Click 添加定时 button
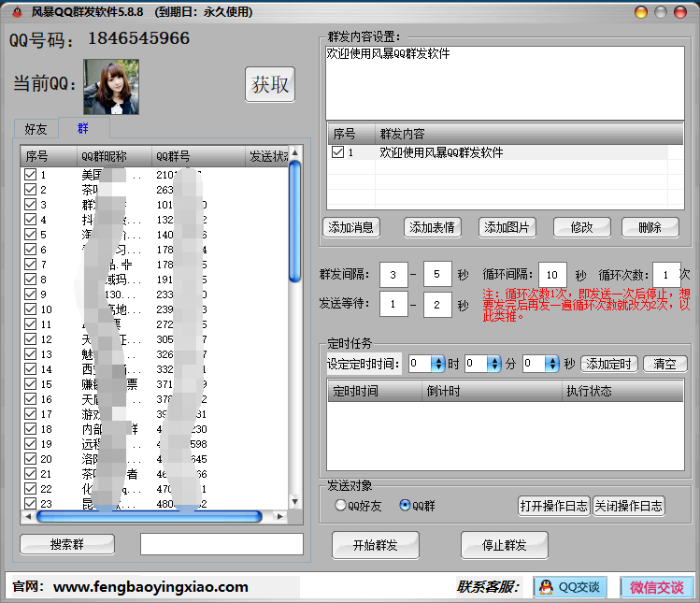 pos(609,364)
